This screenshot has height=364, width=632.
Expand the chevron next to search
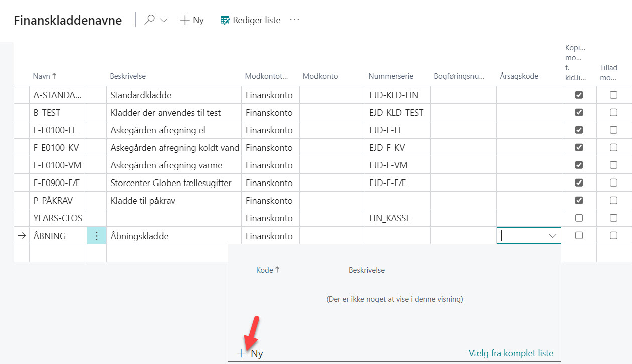164,20
